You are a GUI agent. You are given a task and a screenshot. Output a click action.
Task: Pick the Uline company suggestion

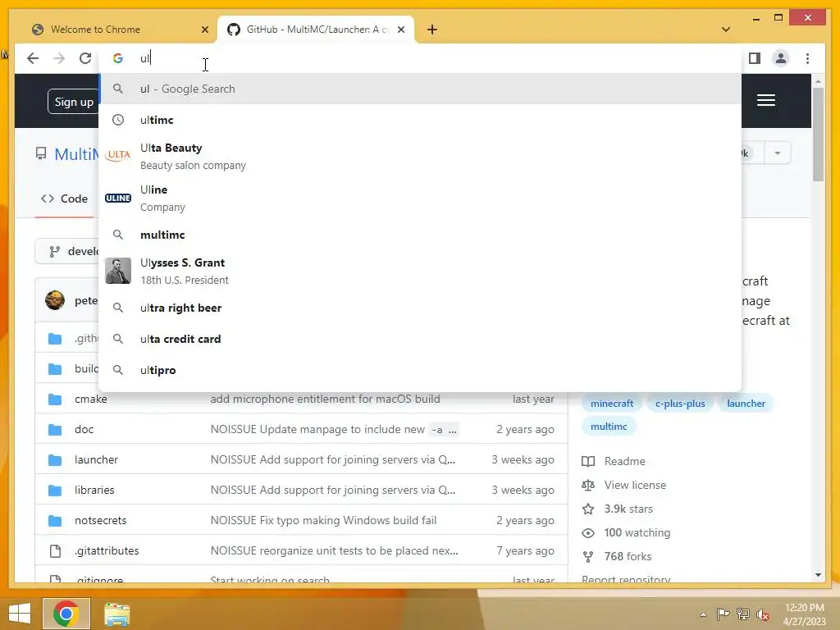point(421,199)
